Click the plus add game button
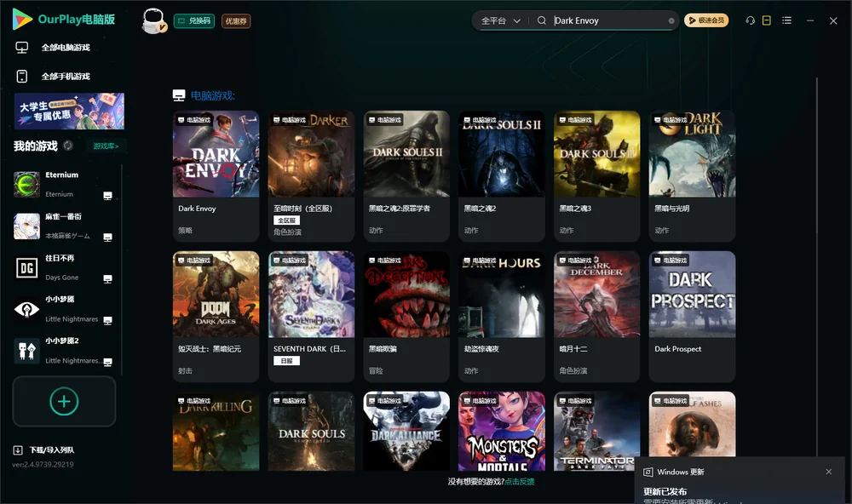Viewport: 852px width, 504px height. pos(64,401)
